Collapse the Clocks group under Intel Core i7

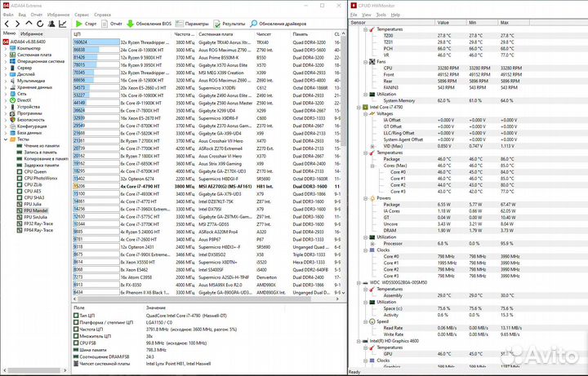pos(366,250)
